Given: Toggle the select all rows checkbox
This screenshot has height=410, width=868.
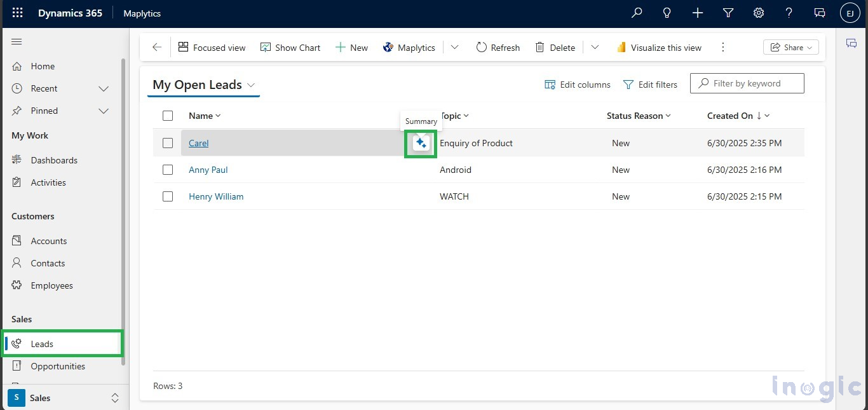Looking at the screenshot, I should coord(168,116).
